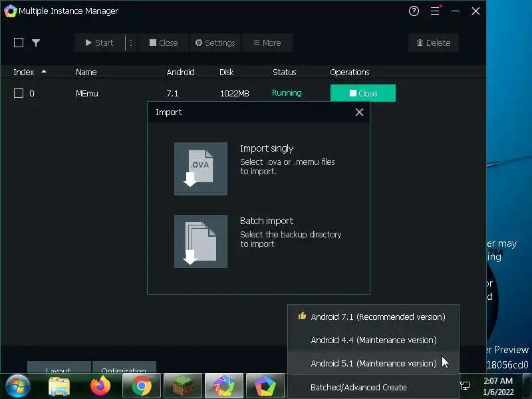Click the Name column header
Screen dimensions: 532x399
(86, 72)
